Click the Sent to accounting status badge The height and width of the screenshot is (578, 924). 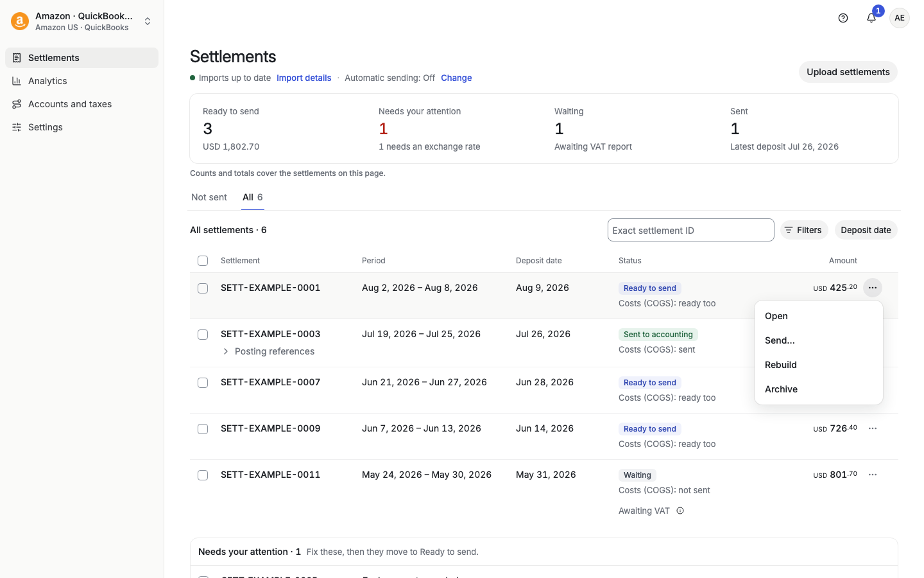[x=658, y=335]
